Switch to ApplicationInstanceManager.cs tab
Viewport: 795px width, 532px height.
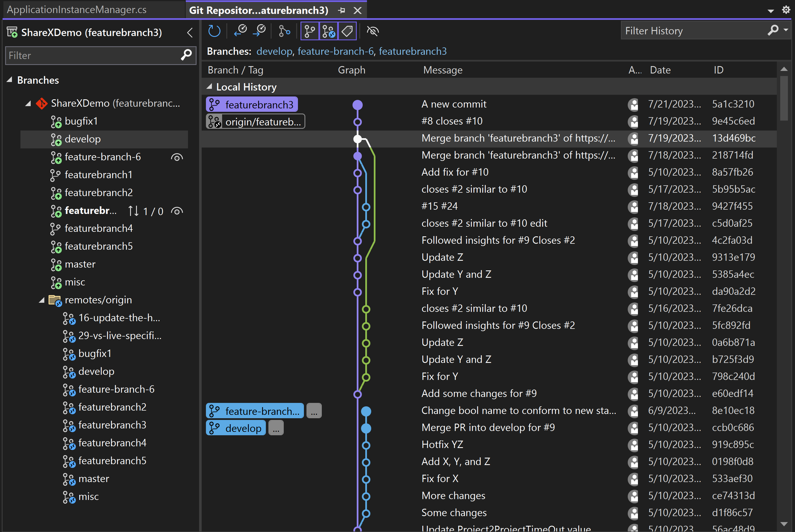(77, 9)
